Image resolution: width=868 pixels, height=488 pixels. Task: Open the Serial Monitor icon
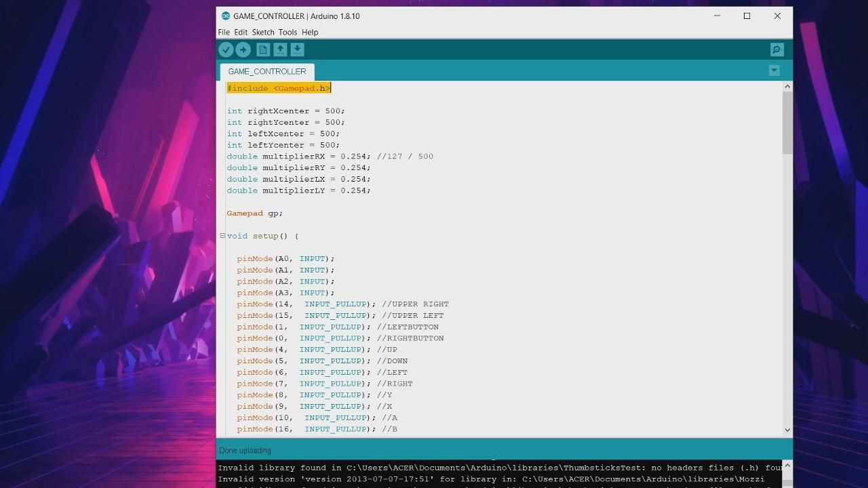777,49
